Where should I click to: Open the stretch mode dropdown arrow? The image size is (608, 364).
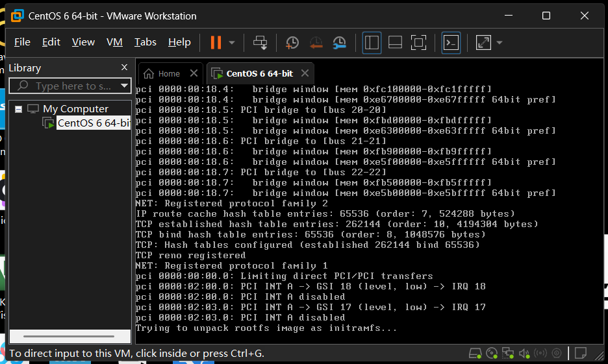coord(500,43)
